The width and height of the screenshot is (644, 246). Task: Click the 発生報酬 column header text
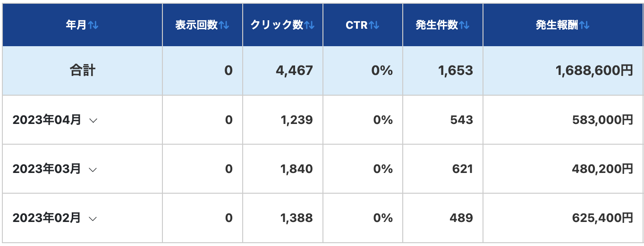pos(557,25)
